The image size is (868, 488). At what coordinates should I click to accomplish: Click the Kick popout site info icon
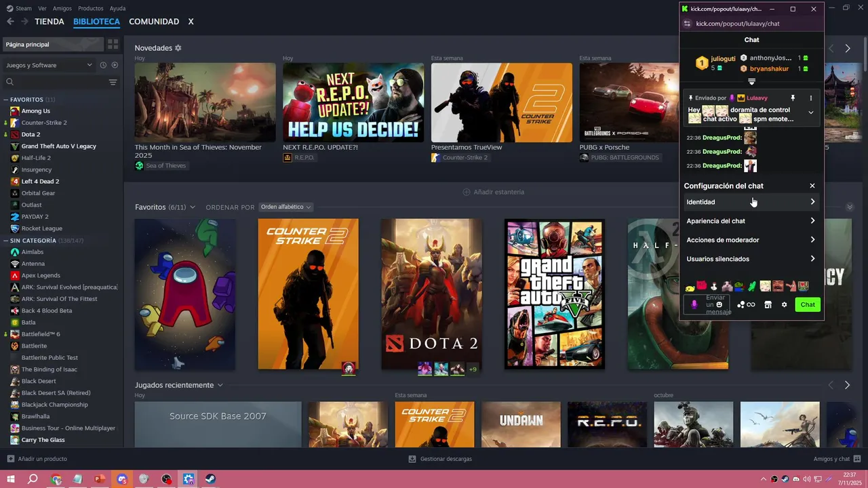[687, 24]
